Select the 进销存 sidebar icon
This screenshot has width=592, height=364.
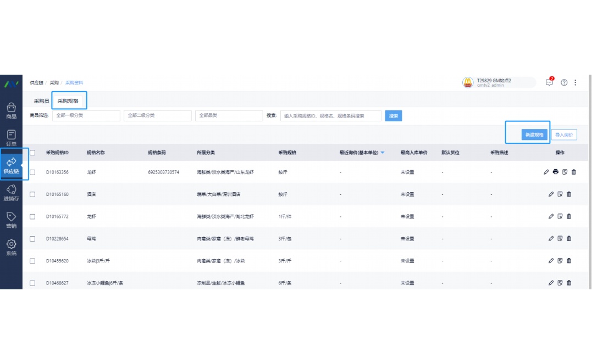point(12,191)
